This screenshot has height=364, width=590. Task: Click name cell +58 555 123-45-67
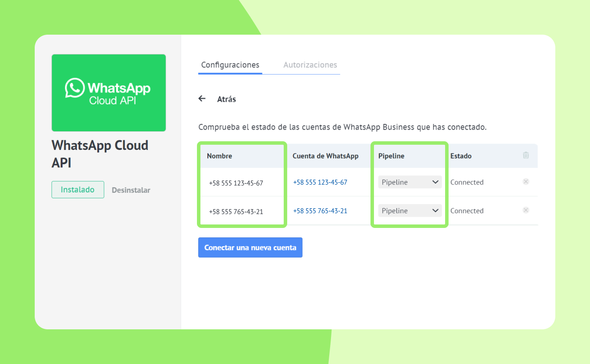coord(236,183)
